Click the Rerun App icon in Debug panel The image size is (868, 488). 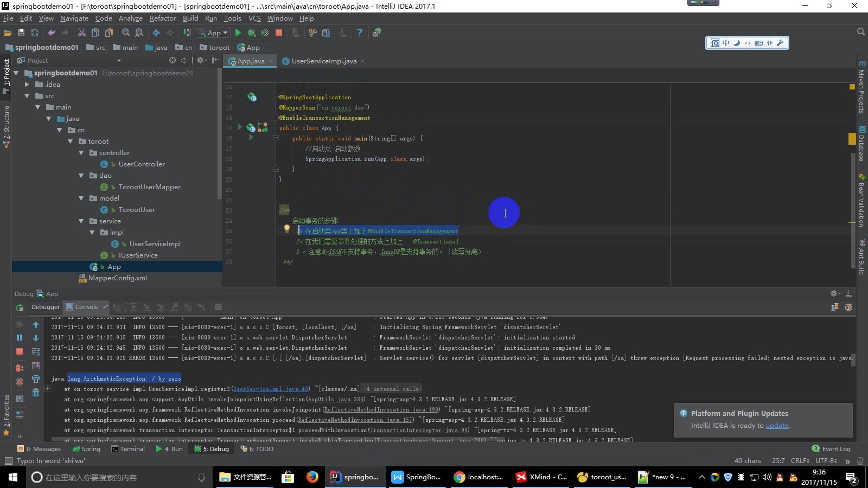point(20,307)
